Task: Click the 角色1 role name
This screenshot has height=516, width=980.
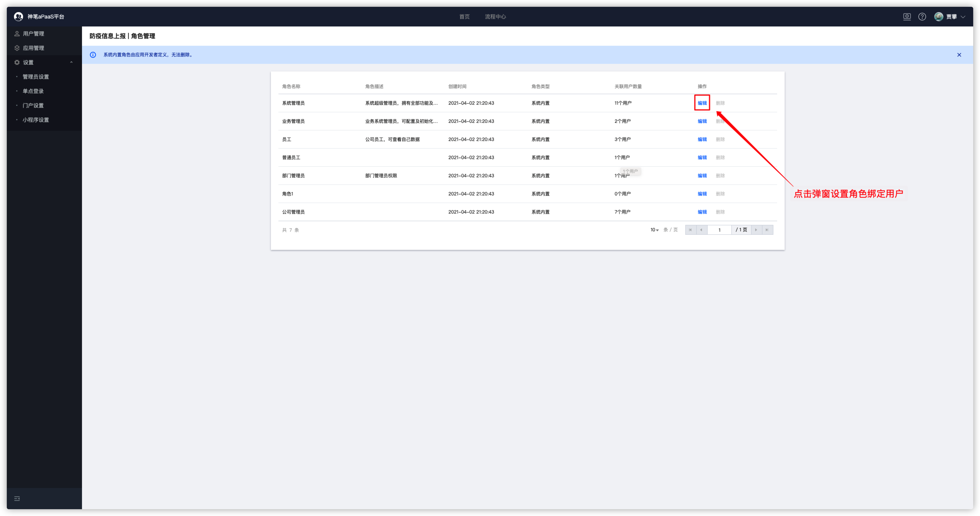Action: pos(288,194)
